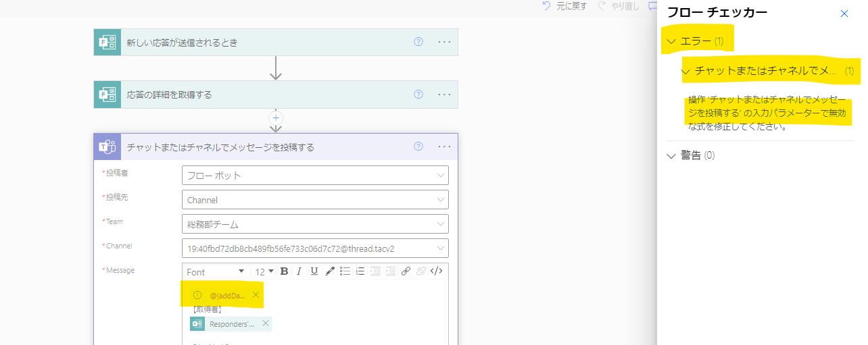Remove the invalid @{addDa... expression token
868x345 pixels.
256,295
